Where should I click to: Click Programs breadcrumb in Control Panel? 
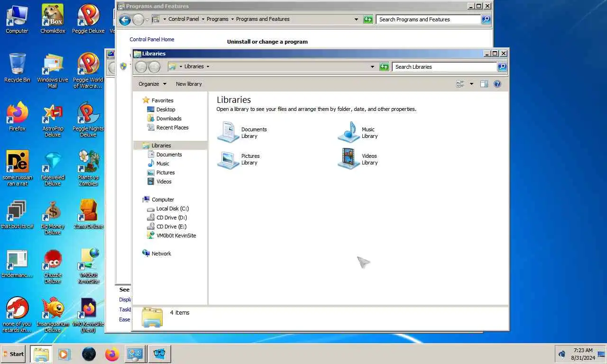(x=218, y=19)
